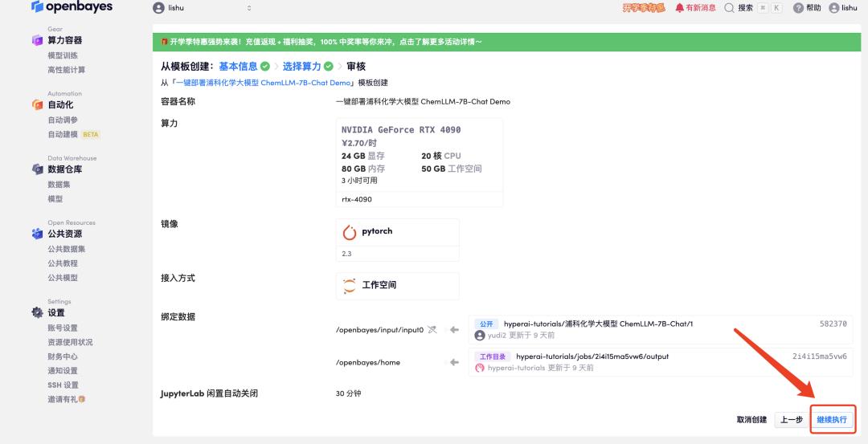Click the top-right lishu avatar icon
868x444 pixels.
833,8
